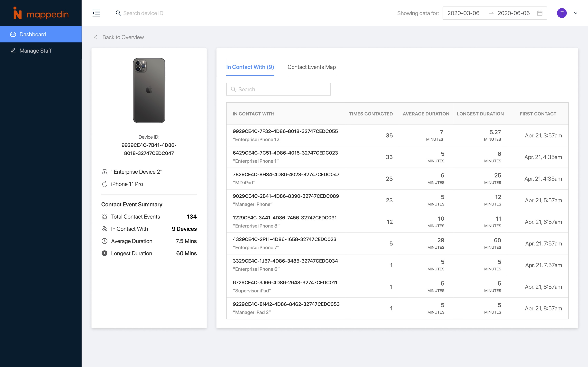Click the Dashboard gauge icon in the sidebar
Viewport: 588px width, 367px height.
13,34
